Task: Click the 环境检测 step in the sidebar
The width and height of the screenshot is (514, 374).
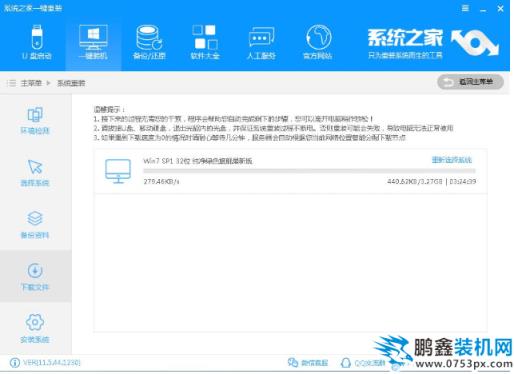Action: click(x=35, y=121)
